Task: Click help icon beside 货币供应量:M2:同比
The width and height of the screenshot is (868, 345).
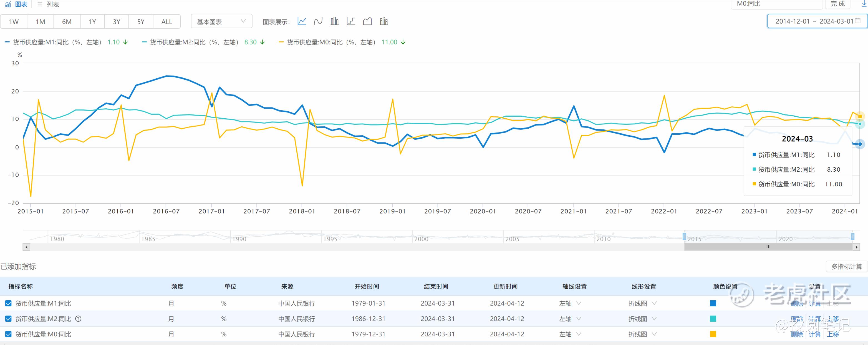Action: click(x=78, y=319)
